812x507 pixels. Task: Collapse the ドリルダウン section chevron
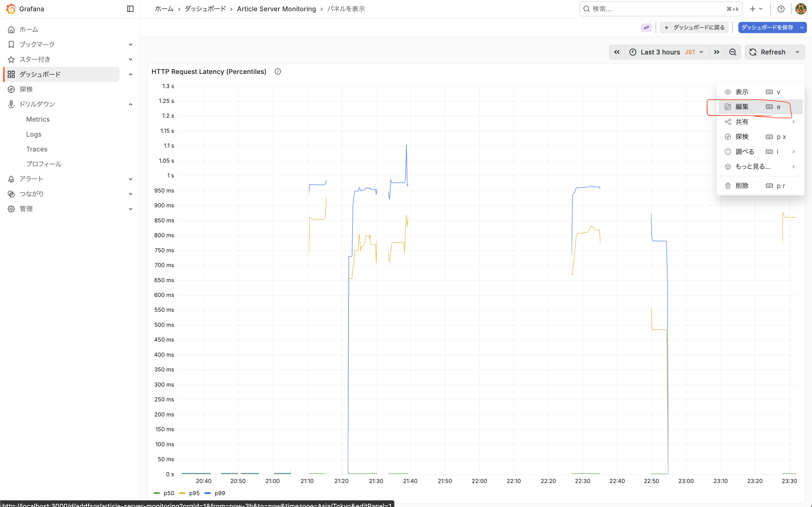pyautogui.click(x=130, y=104)
